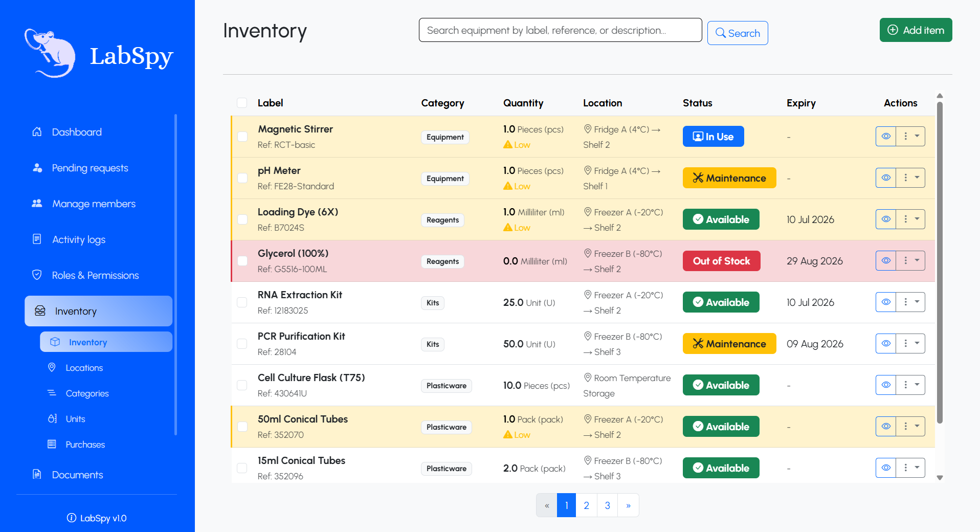The width and height of the screenshot is (980, 532).
Task: Click the Plasticware tag for Cell Culture Flask
Action: [446, 386]
